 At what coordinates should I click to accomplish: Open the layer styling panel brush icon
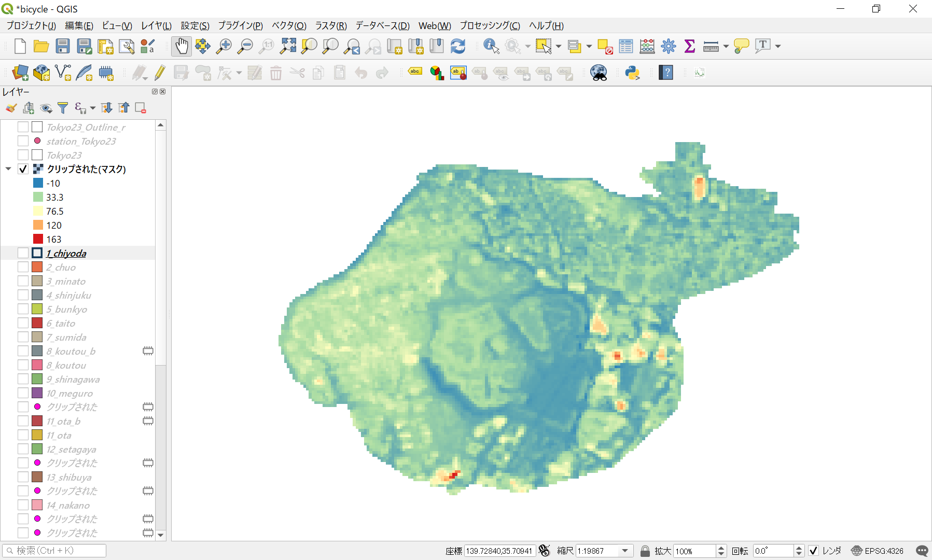pyautogui.click(x=11, y=108)
